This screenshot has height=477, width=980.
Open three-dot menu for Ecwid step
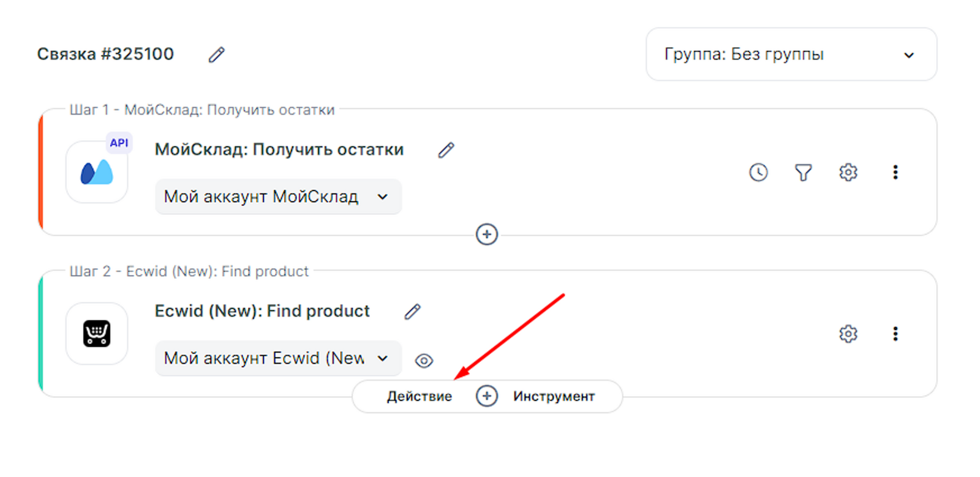[895, 334]
